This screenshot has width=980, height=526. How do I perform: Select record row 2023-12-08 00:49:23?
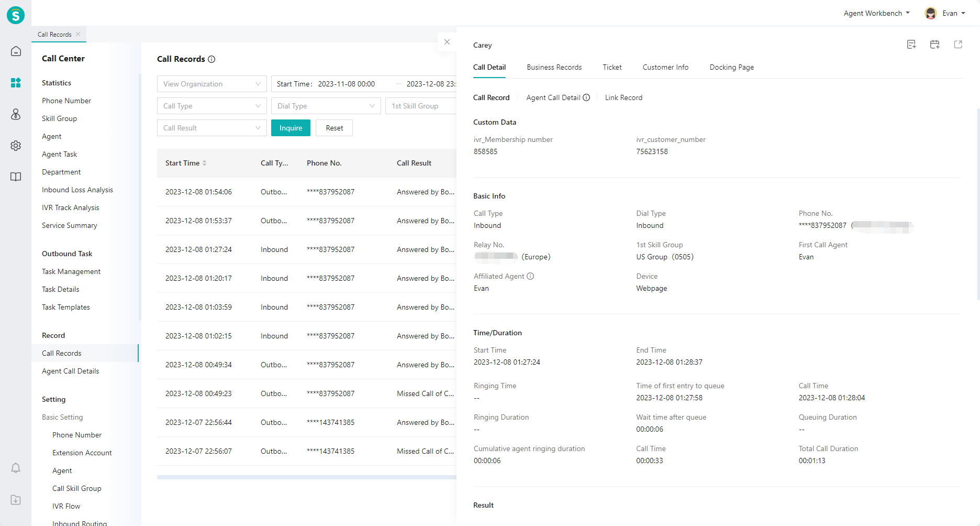pyautogui.click(x=307, y=393)
